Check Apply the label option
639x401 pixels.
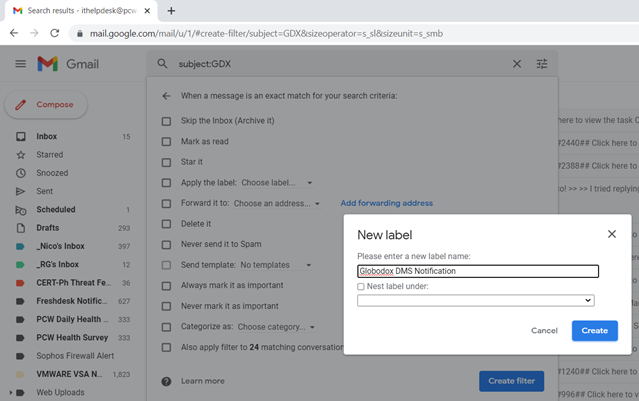coord(166,183)
